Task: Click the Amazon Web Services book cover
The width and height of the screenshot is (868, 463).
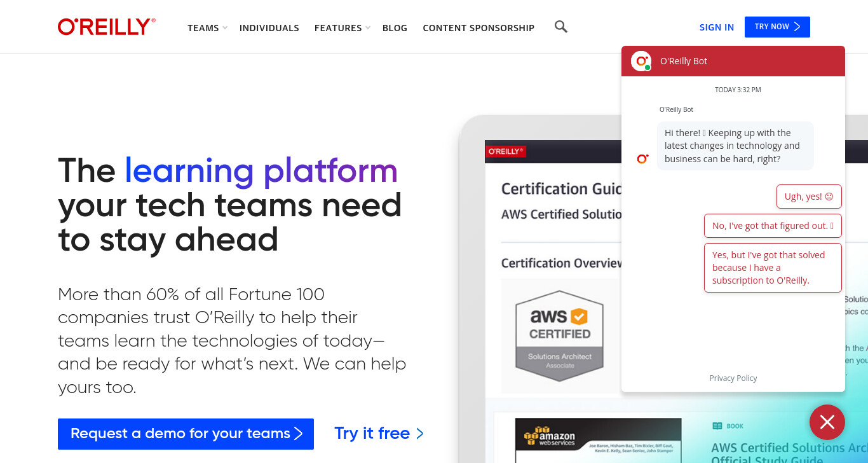Action: (598, 441)
